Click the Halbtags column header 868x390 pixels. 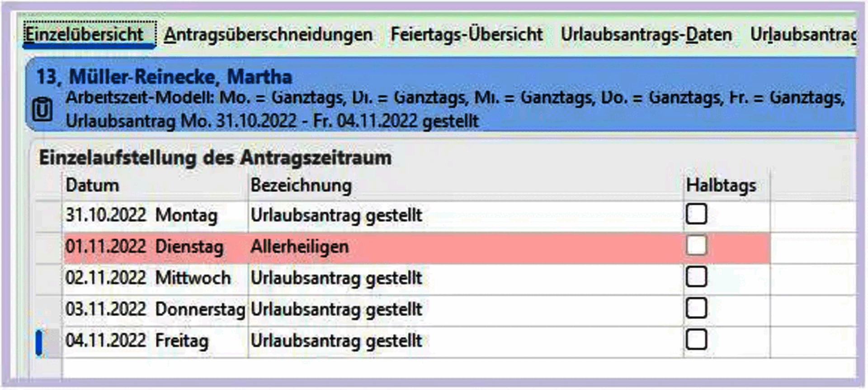pos(721,185)
